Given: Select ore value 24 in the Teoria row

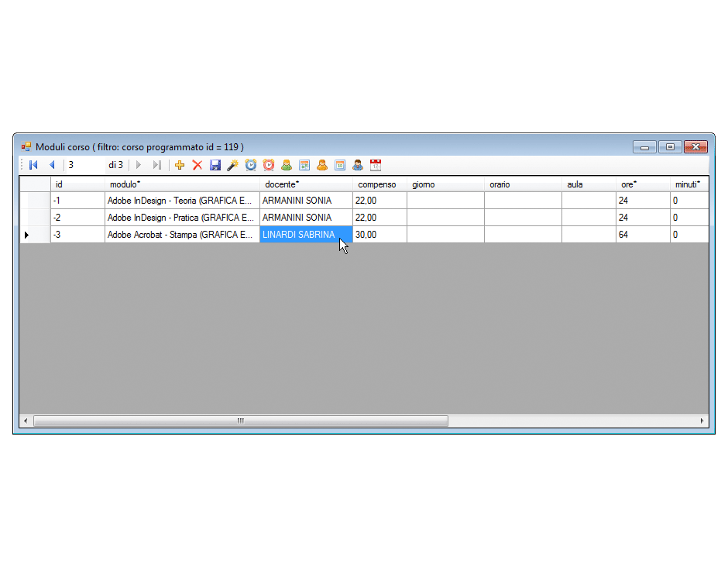Looking at the screenshot, I should (x=643, y=201).
